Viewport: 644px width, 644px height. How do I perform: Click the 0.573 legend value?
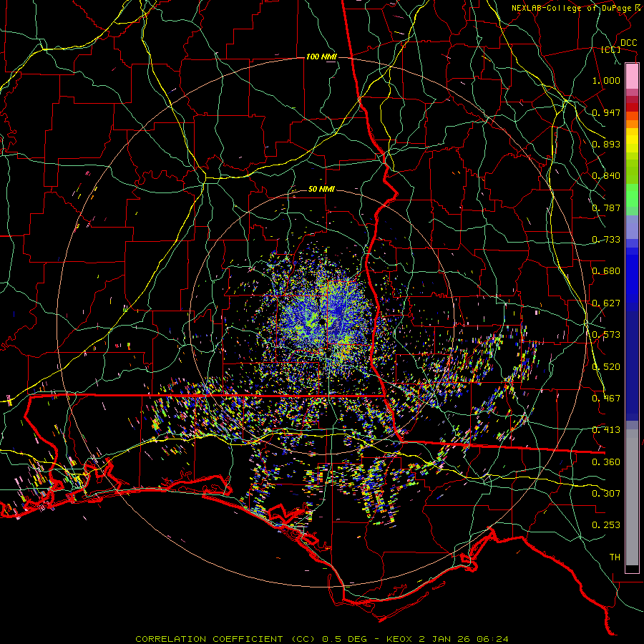point(606,335)
